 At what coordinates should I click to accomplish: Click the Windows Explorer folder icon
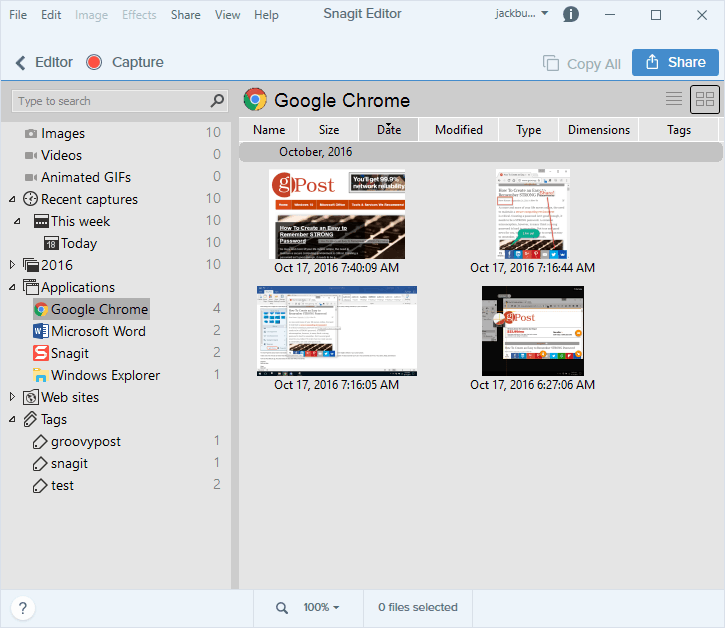click(x=41, y=375)
